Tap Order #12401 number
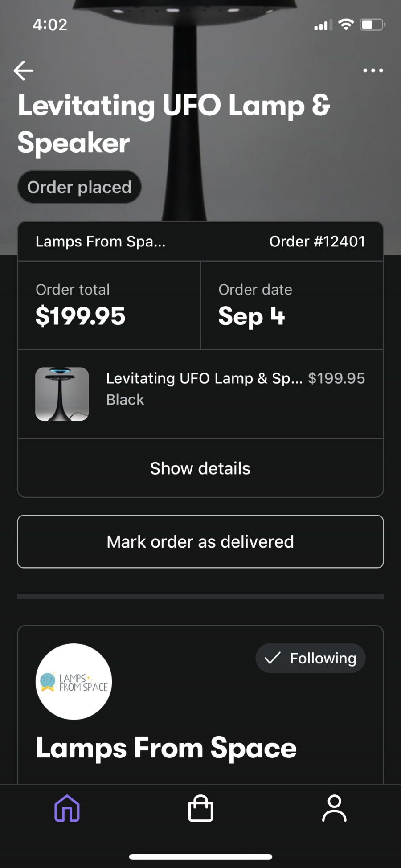 tap(317, 242)
